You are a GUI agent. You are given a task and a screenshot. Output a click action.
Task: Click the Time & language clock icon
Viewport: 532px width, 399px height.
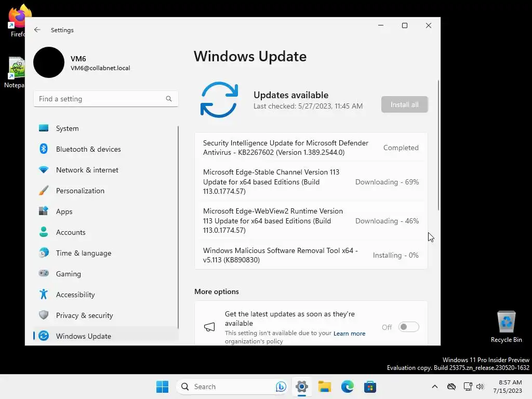tap(44, 253)
